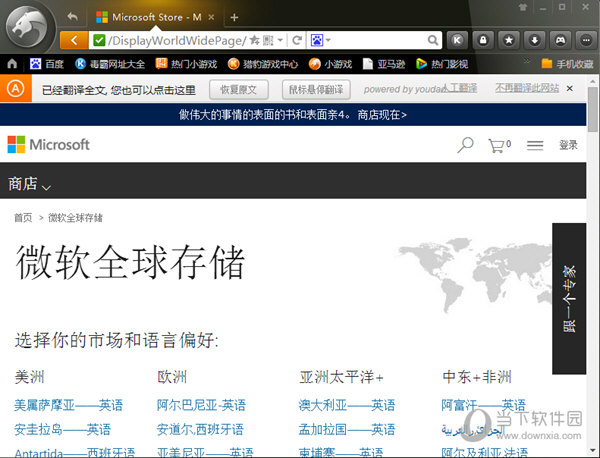Screen dimensions: 600x458
Task: Open the 手机收藏 folder
Action: [x=567, y=64]
